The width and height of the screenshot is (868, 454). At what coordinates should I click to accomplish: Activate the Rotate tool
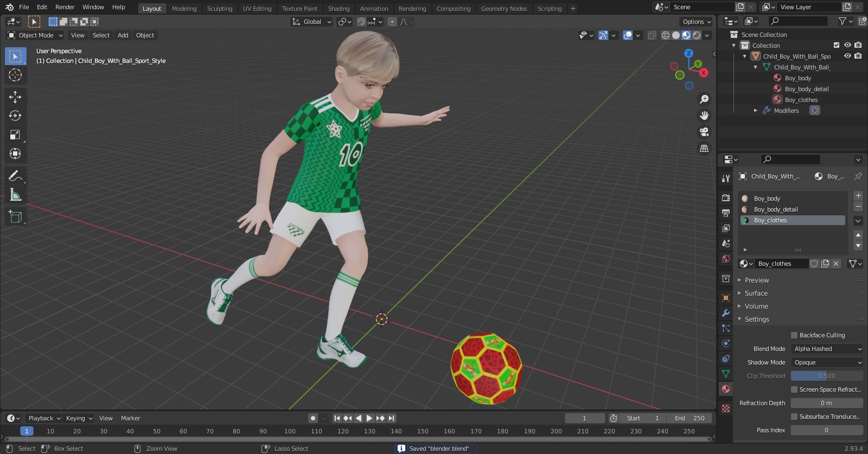[x=15, y=116]
